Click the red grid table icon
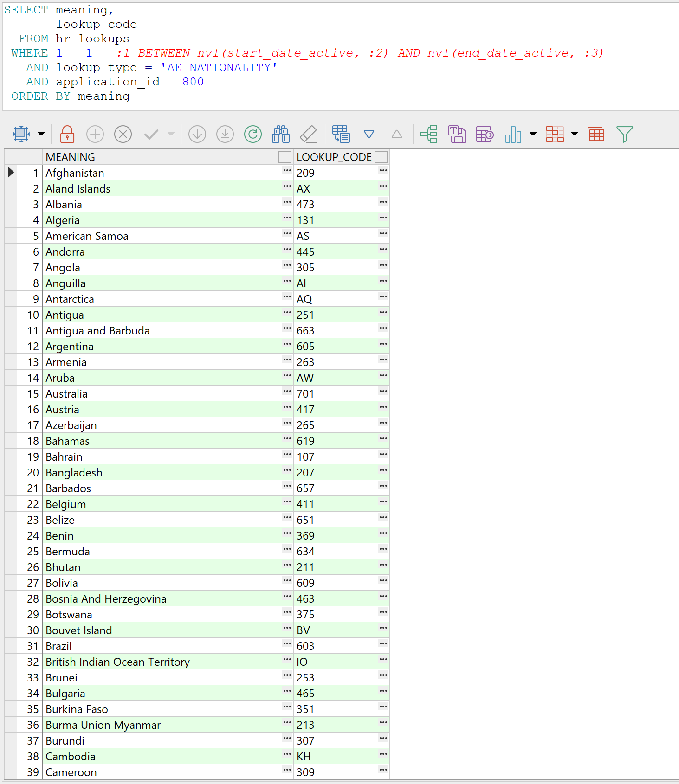The height and width of the screenshot is (784, 679). 596,135
